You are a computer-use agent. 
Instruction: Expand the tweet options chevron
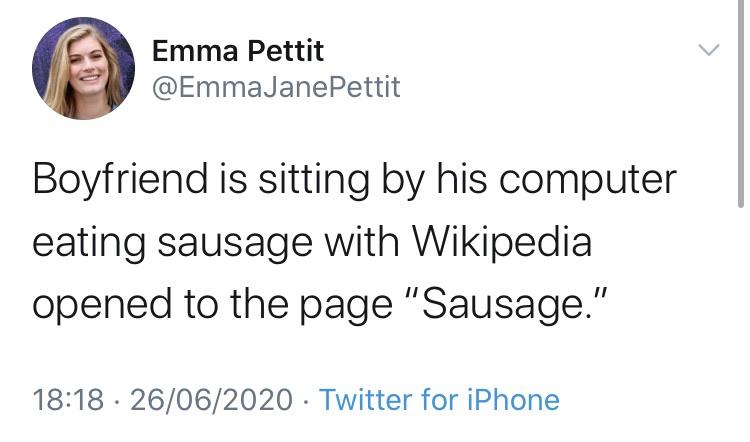[x=708, y=50]
